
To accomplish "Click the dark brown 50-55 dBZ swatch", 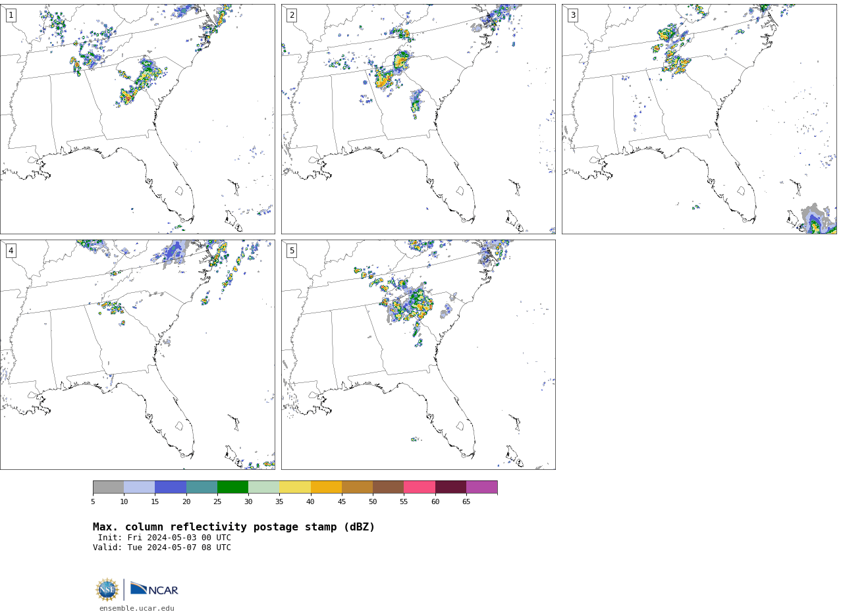I will (389, 487).
